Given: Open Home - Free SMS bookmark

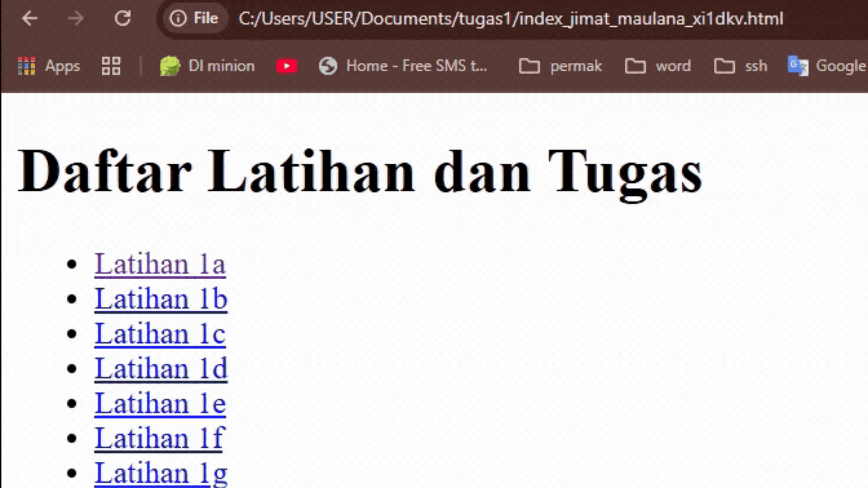Looking at the screenshot, I should [403, 66].
